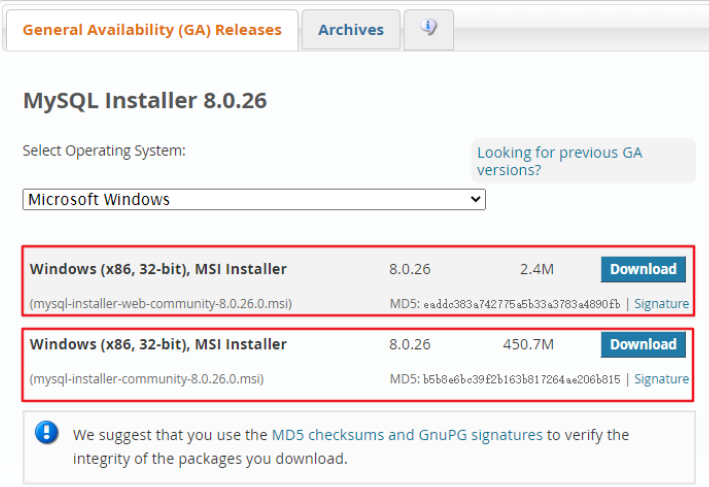Click the MSI Installer title in the 2.4M row

tap(158, 270)
